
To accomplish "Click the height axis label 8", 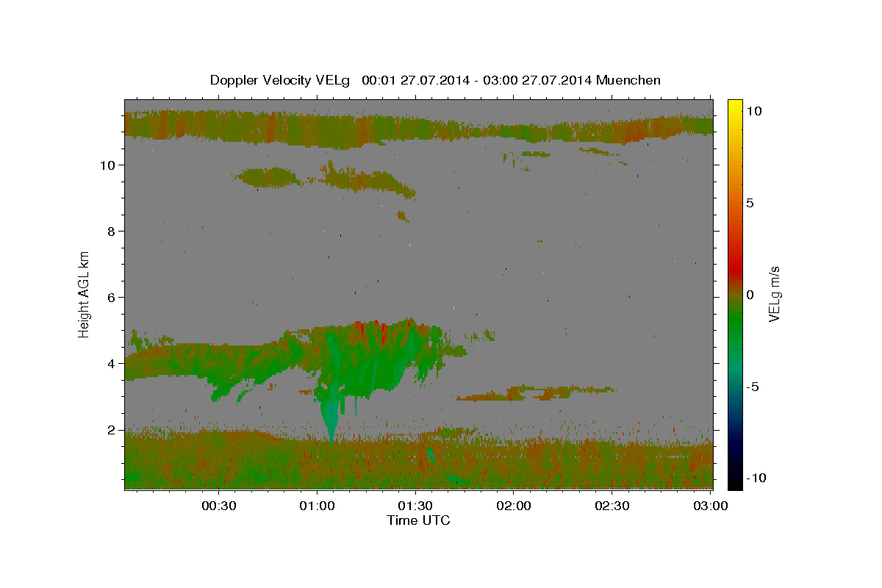I will 112,232.
